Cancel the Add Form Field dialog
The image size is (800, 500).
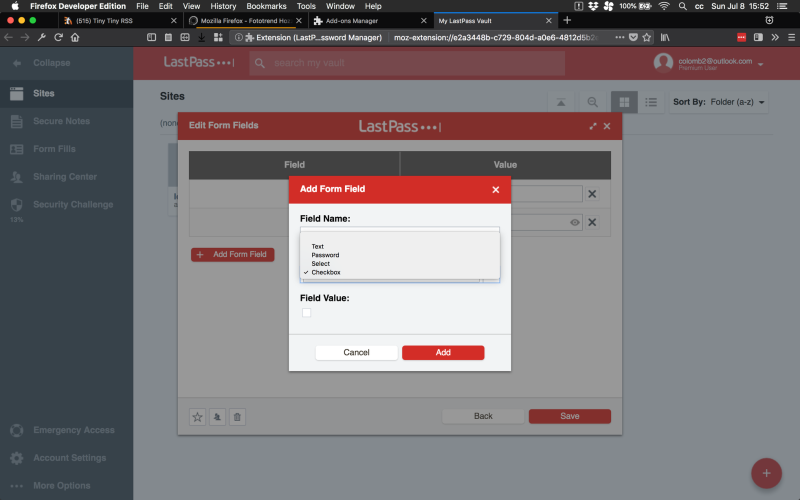[356, 353]
